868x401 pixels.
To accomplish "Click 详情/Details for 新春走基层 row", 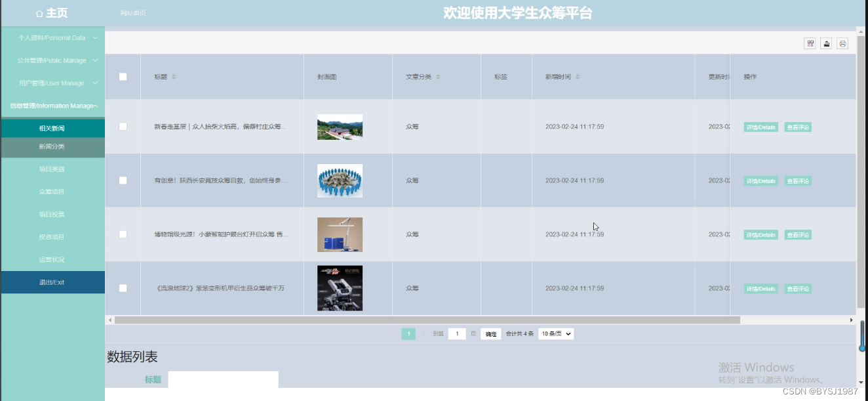I will tap(760, 127).
